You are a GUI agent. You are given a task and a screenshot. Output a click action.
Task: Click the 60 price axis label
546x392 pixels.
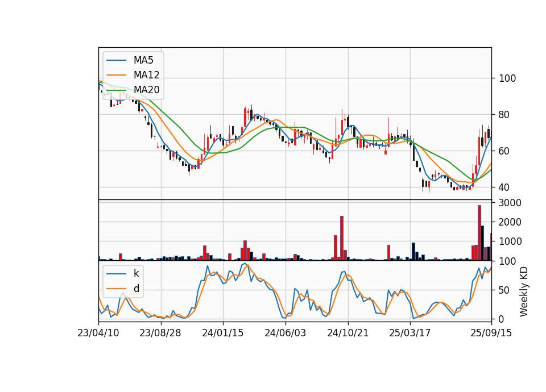point(504,151)
